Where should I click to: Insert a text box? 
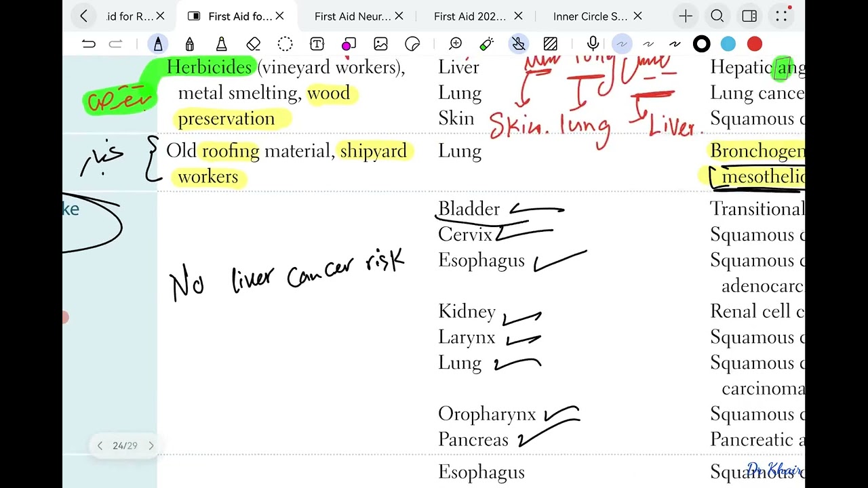click(317, 44)
